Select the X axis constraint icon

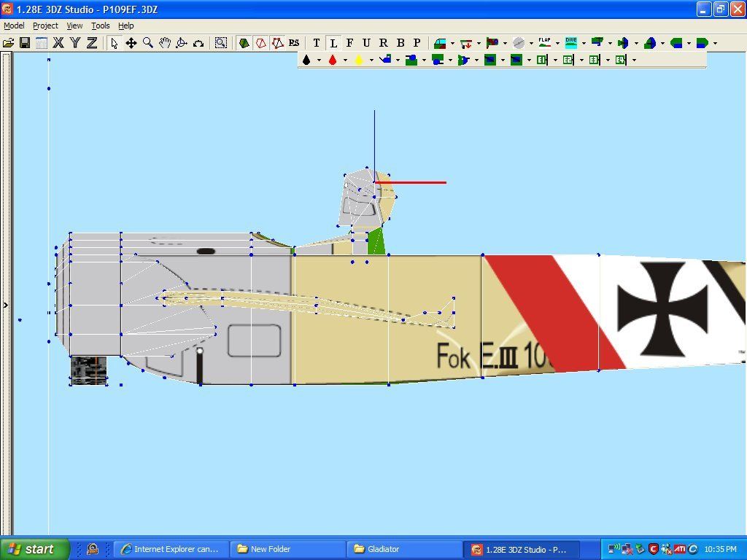click(x=58, y=43)
